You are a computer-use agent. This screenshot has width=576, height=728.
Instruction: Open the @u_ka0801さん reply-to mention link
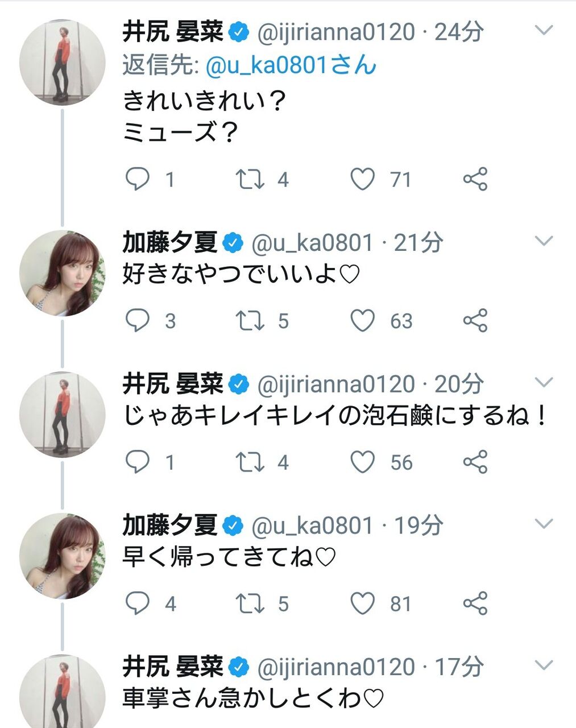(291, 65)
